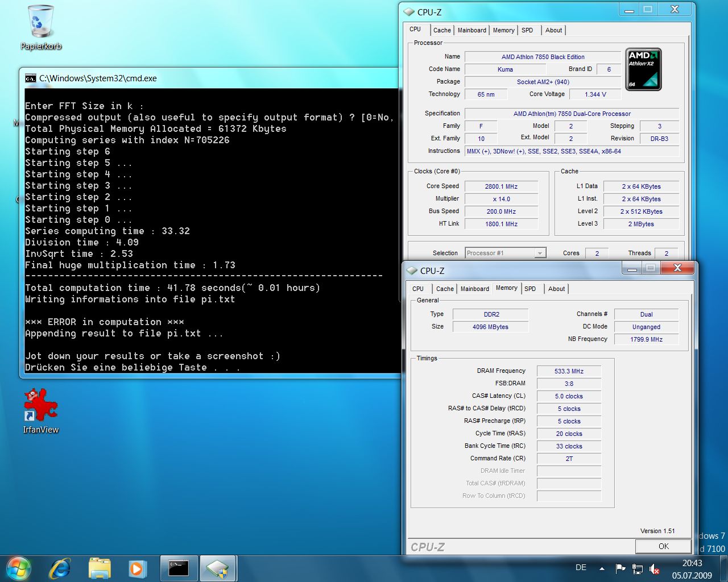
Task: Click the Core Speed value 2800.1 MHz
Action: (501, 186)
